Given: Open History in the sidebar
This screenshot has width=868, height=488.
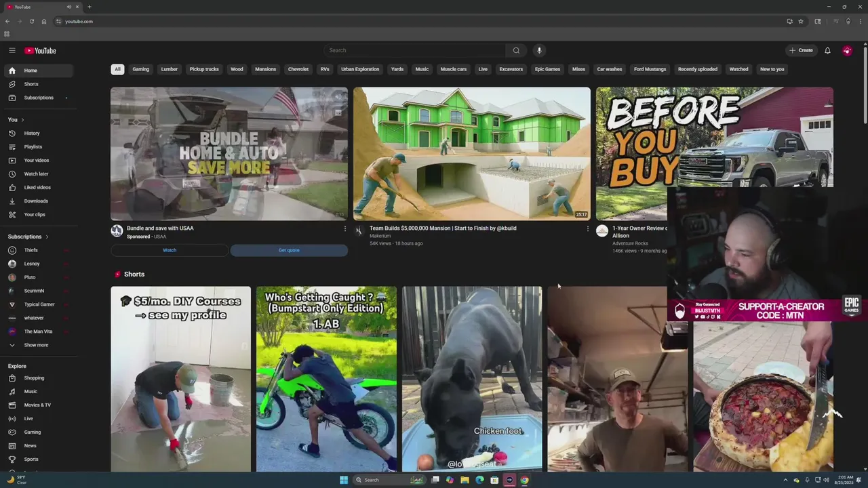Looking at the screenshot, I should [38, 134].
